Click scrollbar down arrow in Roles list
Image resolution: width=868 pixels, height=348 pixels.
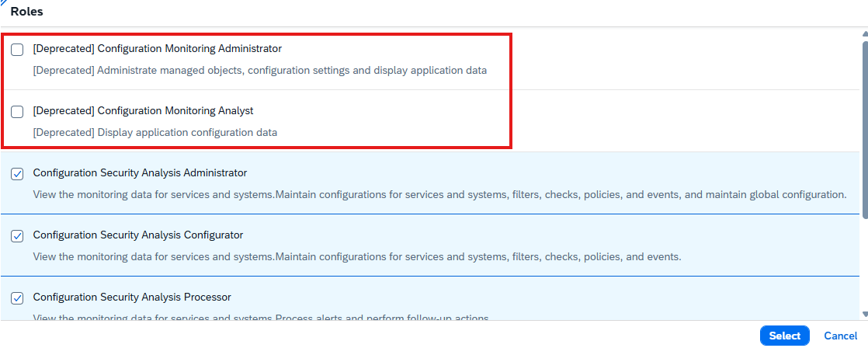865,314
